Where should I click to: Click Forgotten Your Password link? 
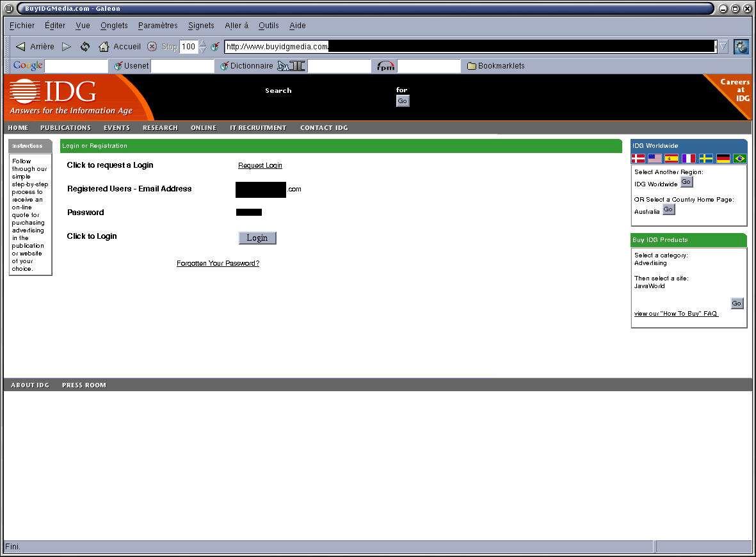tap(218, 263)
